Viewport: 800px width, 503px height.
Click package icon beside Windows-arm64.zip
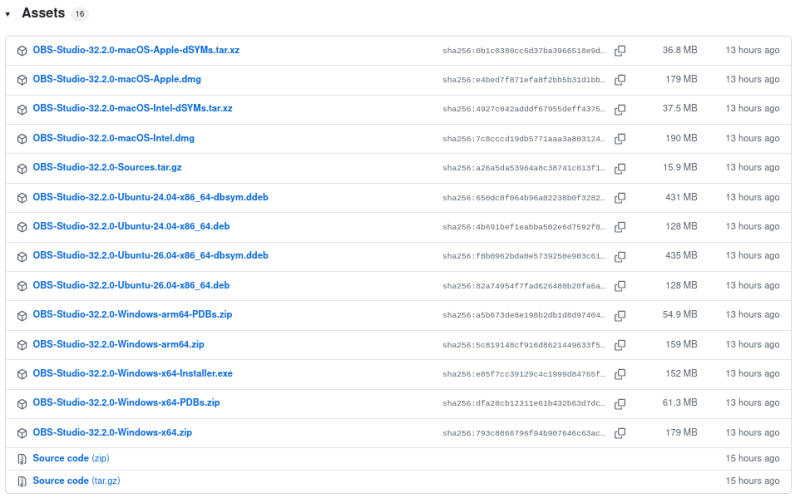[22, 345]
